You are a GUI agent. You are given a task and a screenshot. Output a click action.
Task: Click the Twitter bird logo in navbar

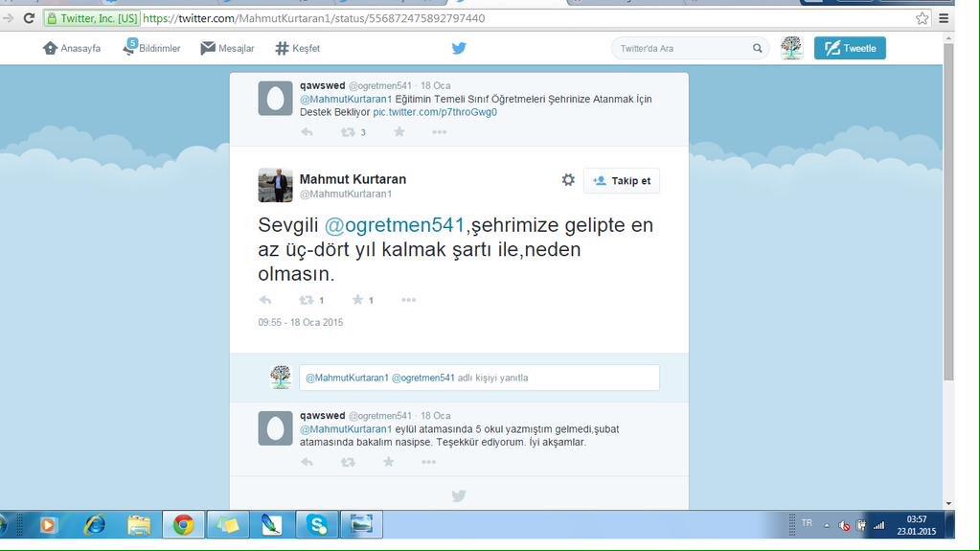(459, 48)
